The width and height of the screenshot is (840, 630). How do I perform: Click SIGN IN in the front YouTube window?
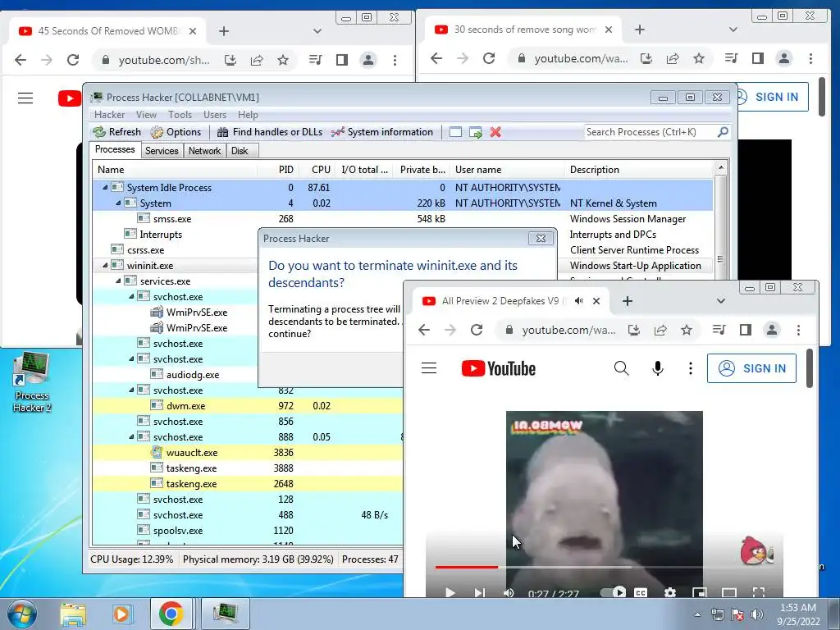pyautogui.click(x=751, y=368)
